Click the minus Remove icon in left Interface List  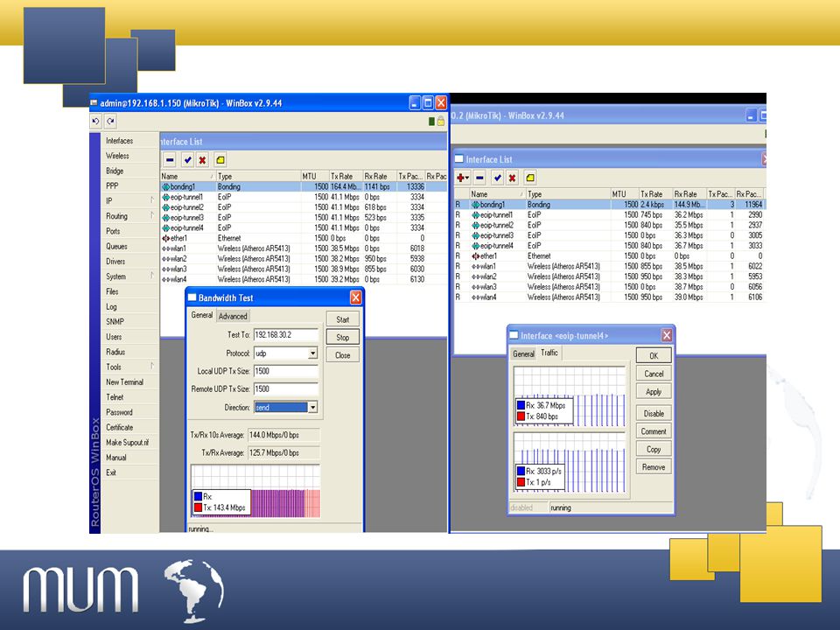[x=170, y=159]
